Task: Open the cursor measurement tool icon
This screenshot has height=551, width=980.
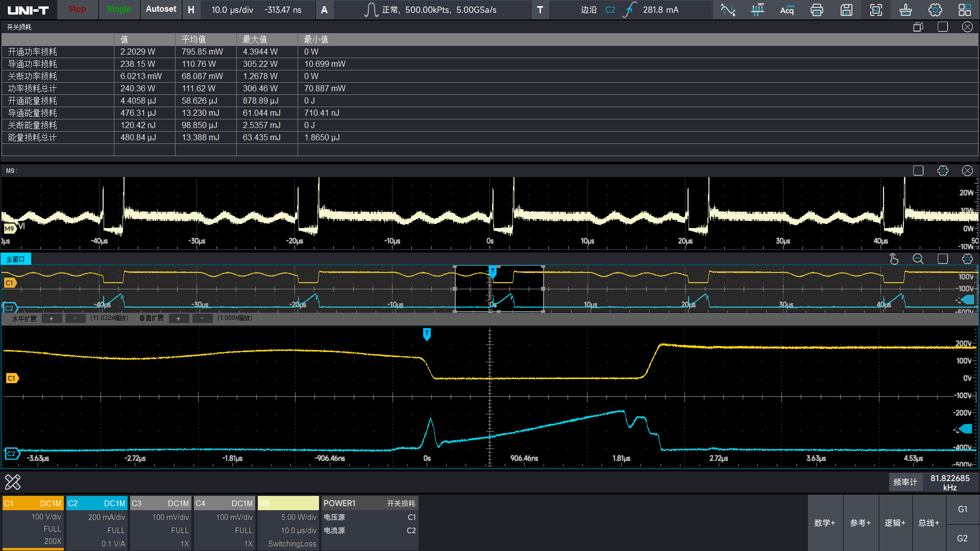Action: [x=728, y=10]
